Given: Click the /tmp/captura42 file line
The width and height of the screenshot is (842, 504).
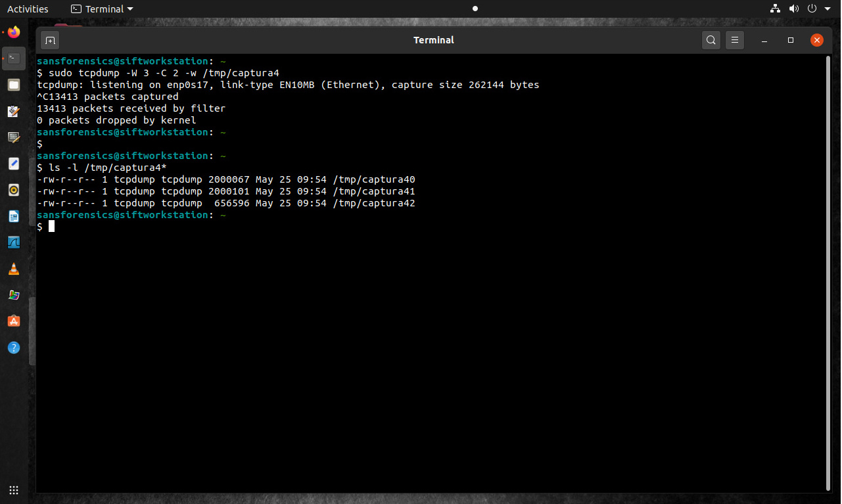Looking at the screenshot, I should coord(226,203).
